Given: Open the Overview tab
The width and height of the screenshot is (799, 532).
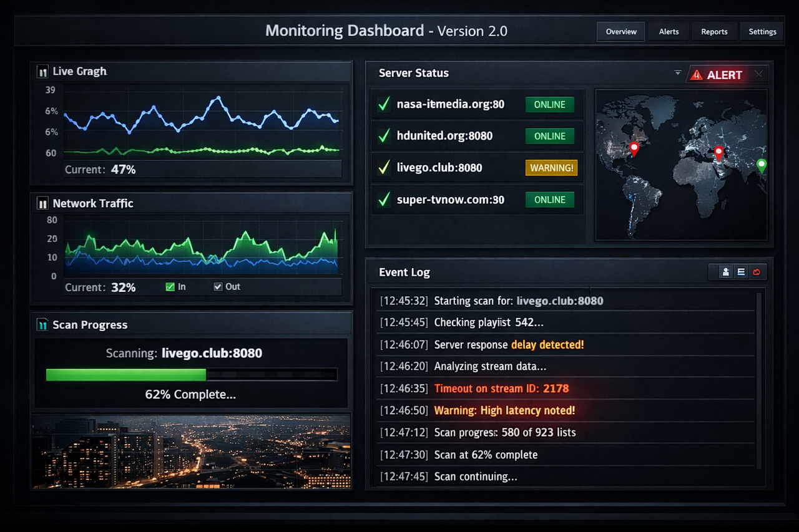Looking at the screenshot, I should 621,32.
